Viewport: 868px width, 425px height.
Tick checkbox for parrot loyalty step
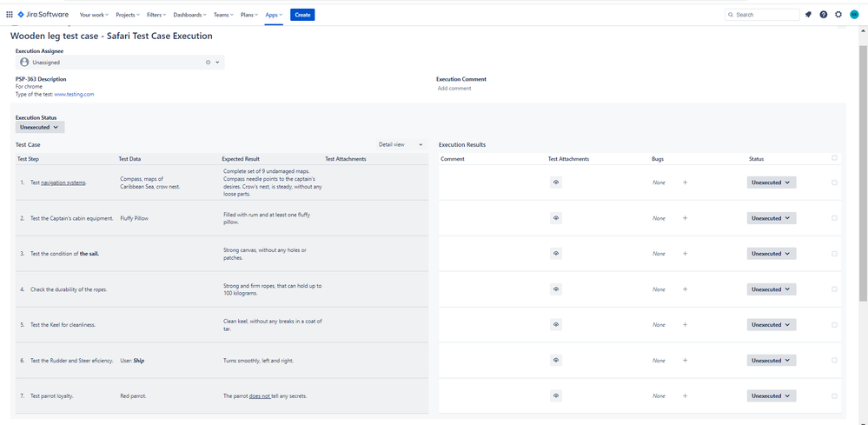click(834, 395)
